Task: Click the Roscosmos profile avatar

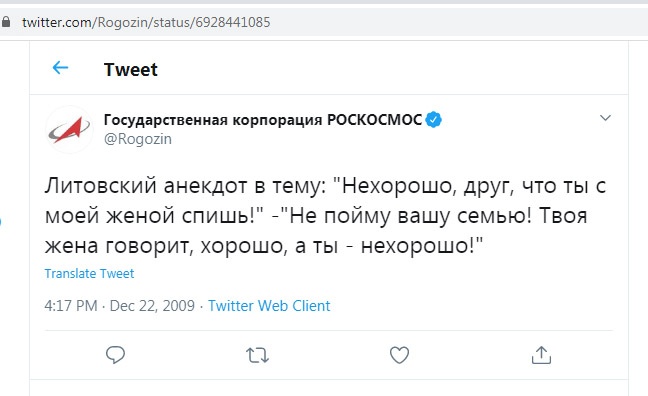Action: 69,129
